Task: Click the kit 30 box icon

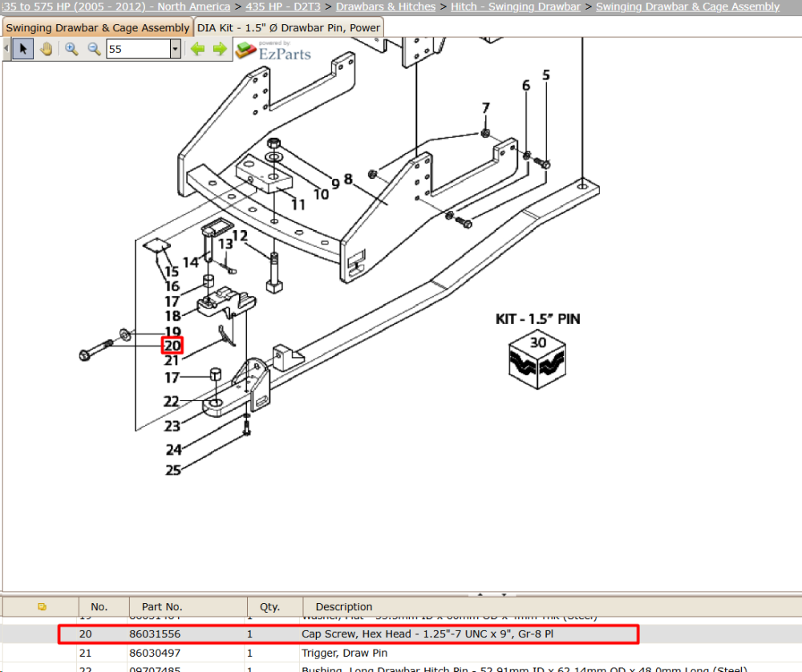Action: click(537, 359)
